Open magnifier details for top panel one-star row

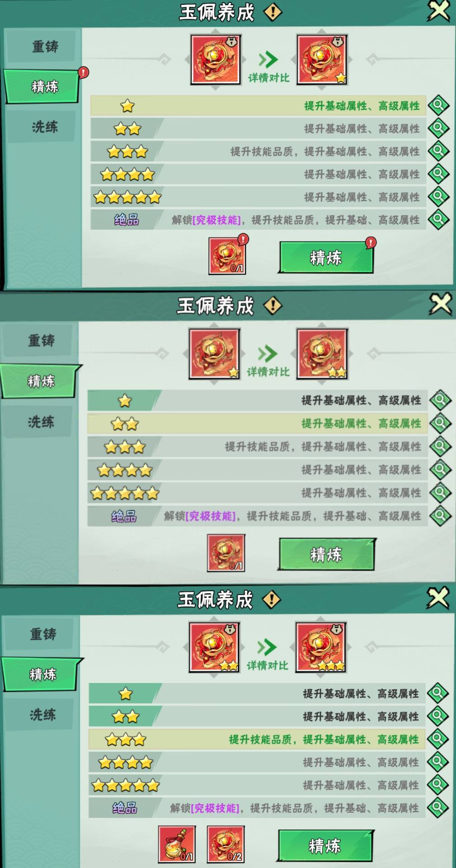coord(438,105)
